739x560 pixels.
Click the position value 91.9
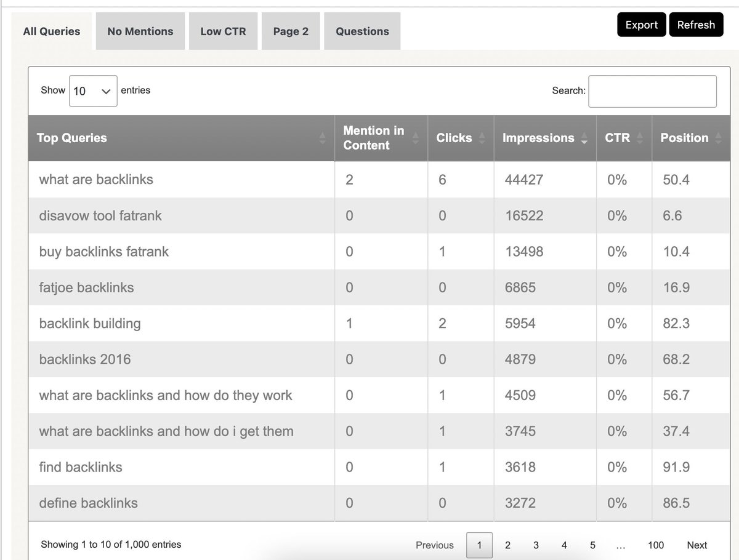pyautogui.click(x=676, y=467)
